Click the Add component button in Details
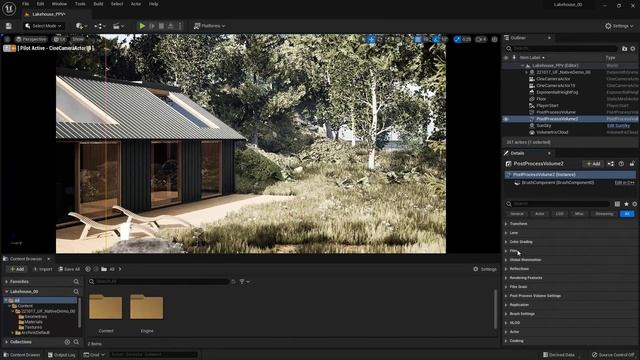The height and width of the screenshot is (360, 640). click(593, 164)
